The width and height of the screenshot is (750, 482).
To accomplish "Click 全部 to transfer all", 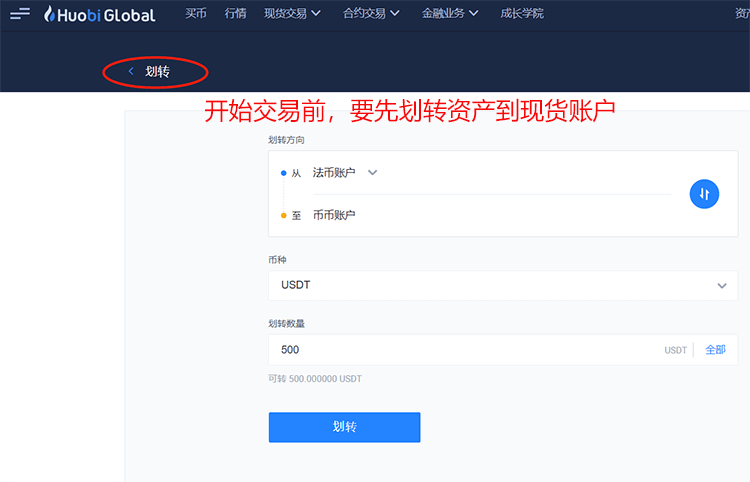I will [x=716, y=350].
